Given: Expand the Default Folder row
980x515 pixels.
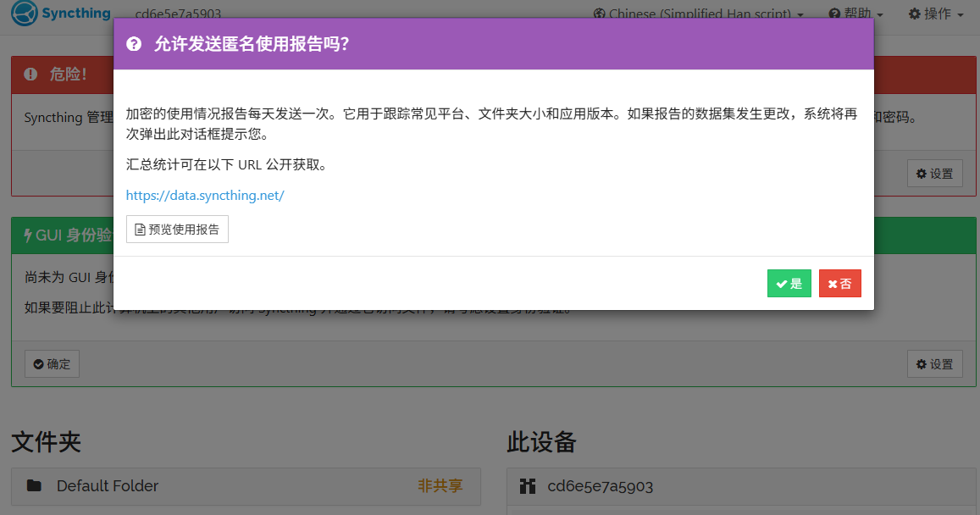Looking at the screenshot, I should [246, 485].
